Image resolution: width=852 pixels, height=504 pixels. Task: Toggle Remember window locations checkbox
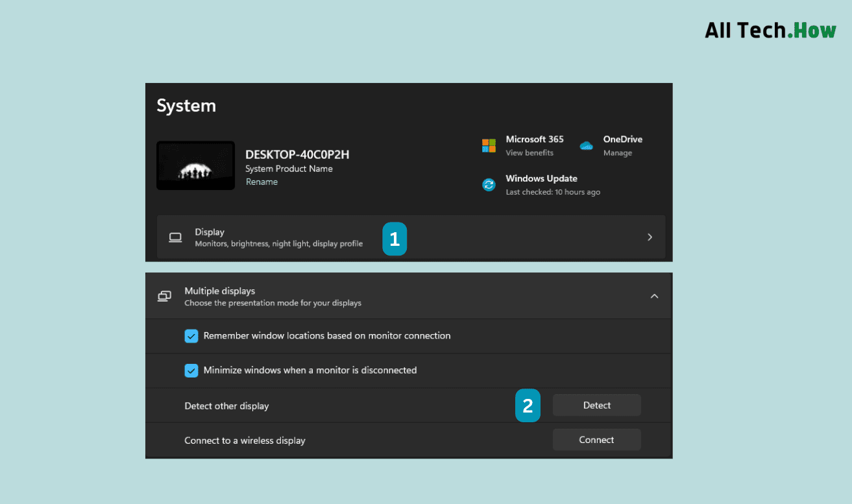coord(191,336)
